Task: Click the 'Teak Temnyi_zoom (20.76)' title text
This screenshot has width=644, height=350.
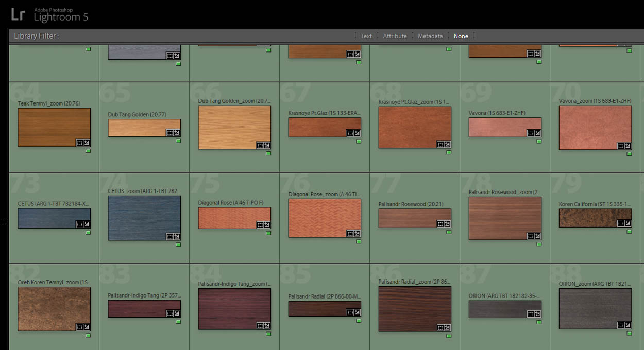Action: (49, 103)
